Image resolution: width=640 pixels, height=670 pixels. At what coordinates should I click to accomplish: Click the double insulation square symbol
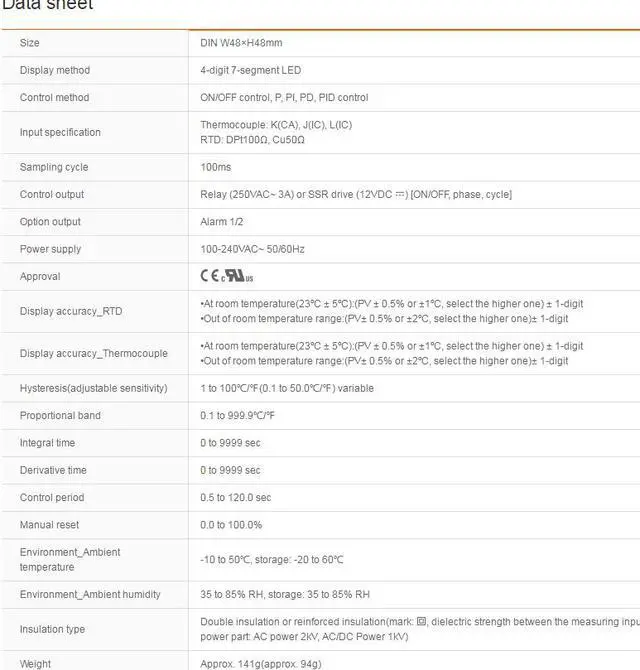[x=421, y=622]
